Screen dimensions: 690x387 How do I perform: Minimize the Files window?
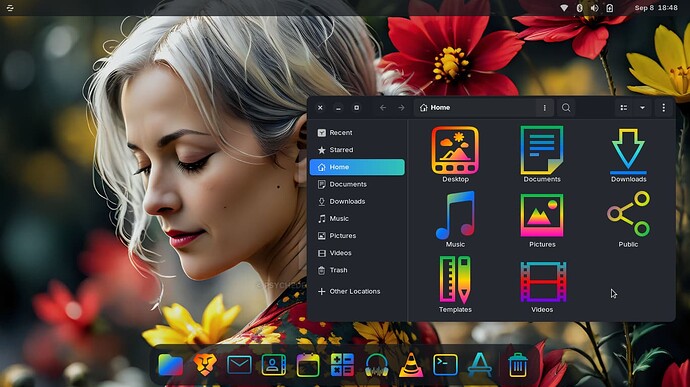click(x=338, y=107)
